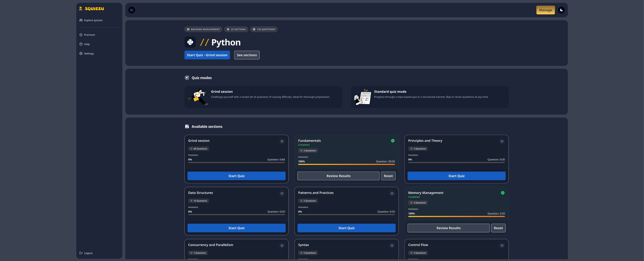Open Premium page from sidebar
The image size is (644, 261).
pyautogui.click(x=89, y=35)
